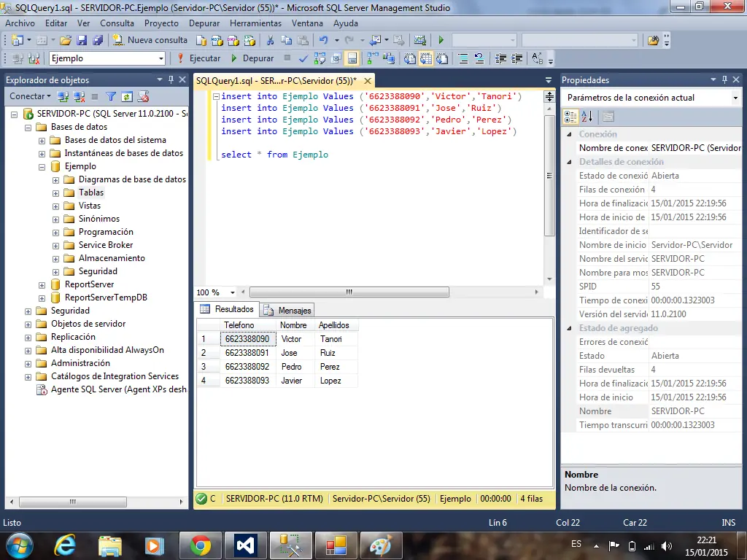Display estimated execution plan icon
Viewport: 747px width, 560px height.
320,58
